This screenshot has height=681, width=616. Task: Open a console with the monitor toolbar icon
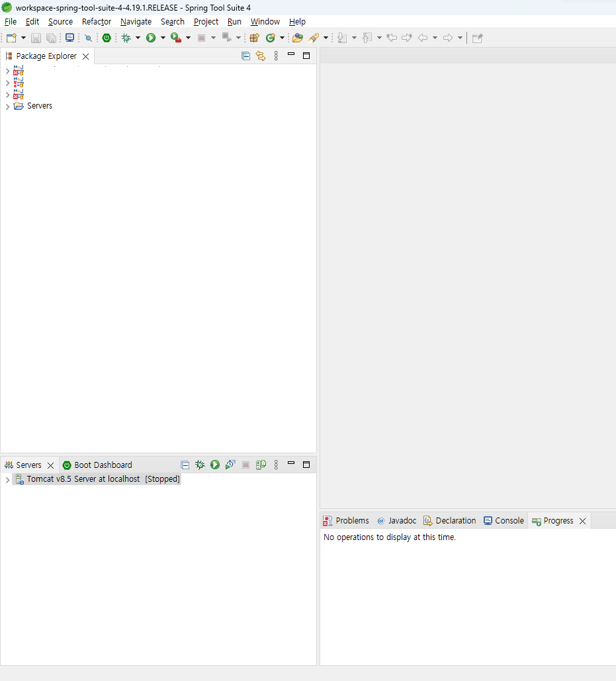pos(69,38)
